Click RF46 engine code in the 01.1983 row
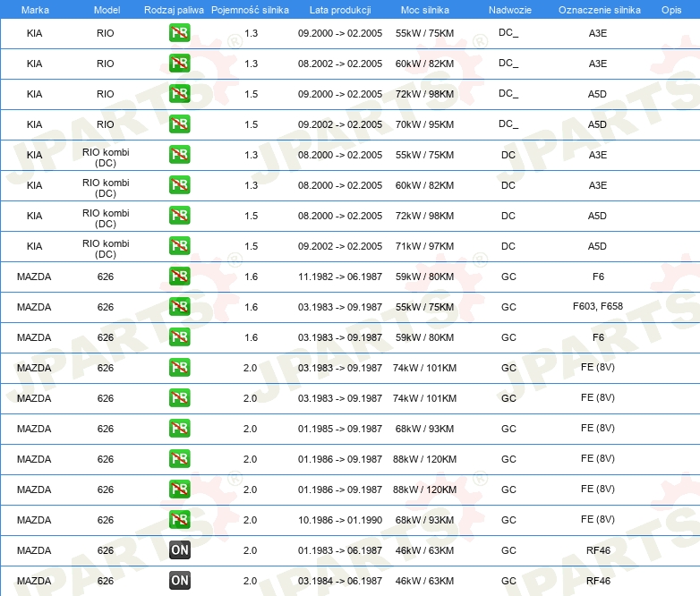 coord(598,550)
